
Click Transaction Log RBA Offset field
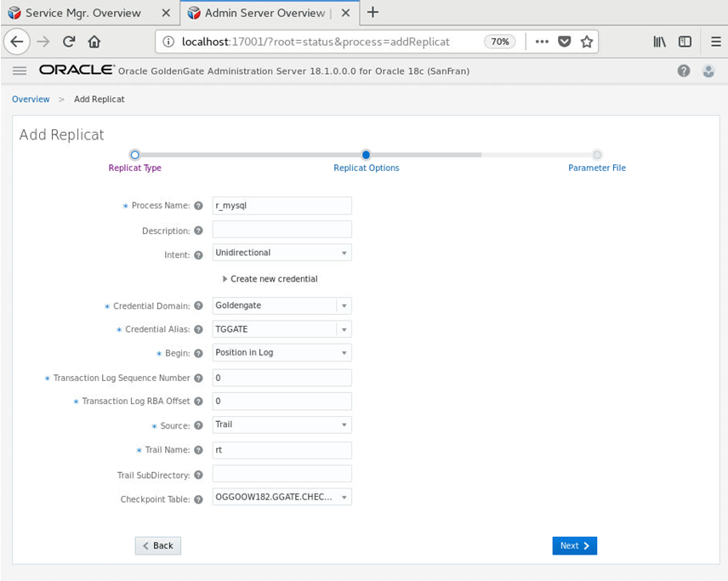282,402
